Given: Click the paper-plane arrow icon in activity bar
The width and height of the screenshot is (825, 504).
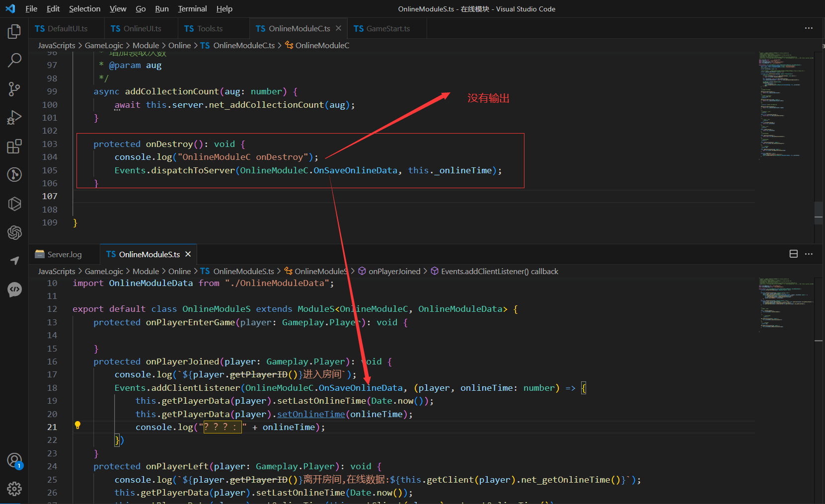Looking at the screenshot, I should pyautogui.click(x=14, y=261).
